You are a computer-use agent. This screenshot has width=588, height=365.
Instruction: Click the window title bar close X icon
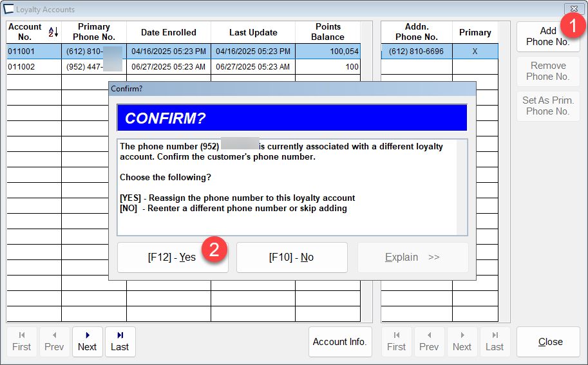571,9
